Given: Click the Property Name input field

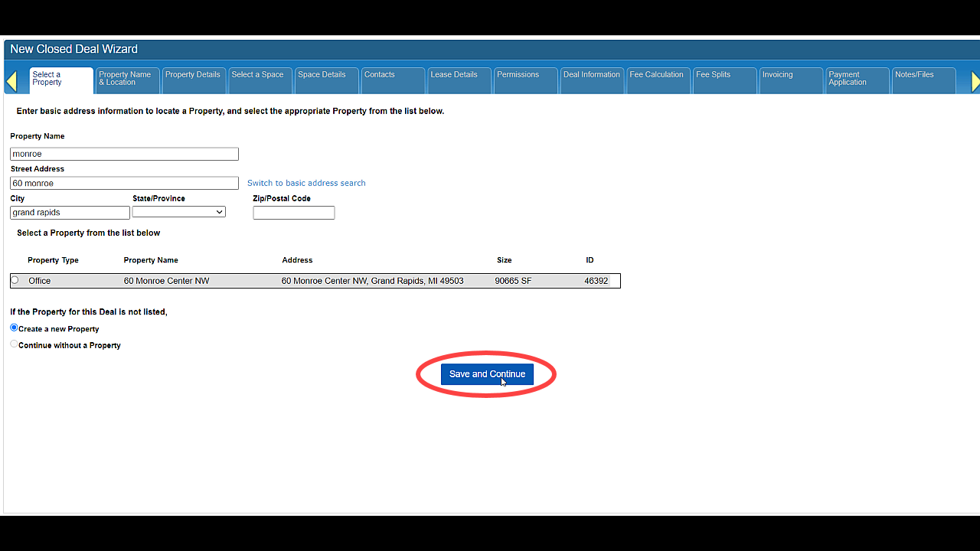Looking at the screenshot, I should click(124, 154).
